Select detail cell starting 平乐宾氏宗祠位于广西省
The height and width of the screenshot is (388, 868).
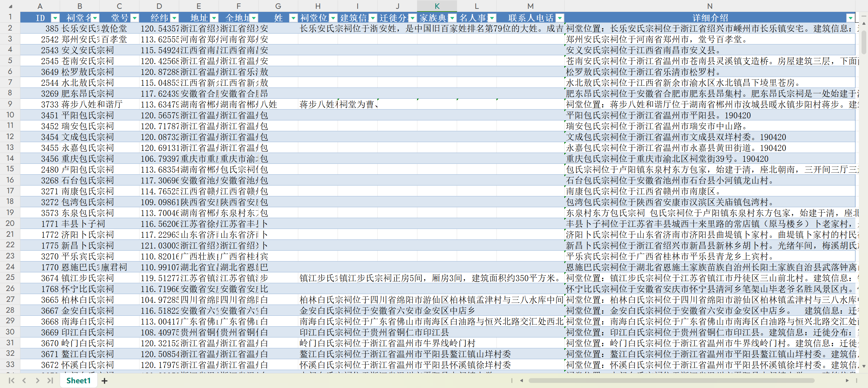point(710,256)
